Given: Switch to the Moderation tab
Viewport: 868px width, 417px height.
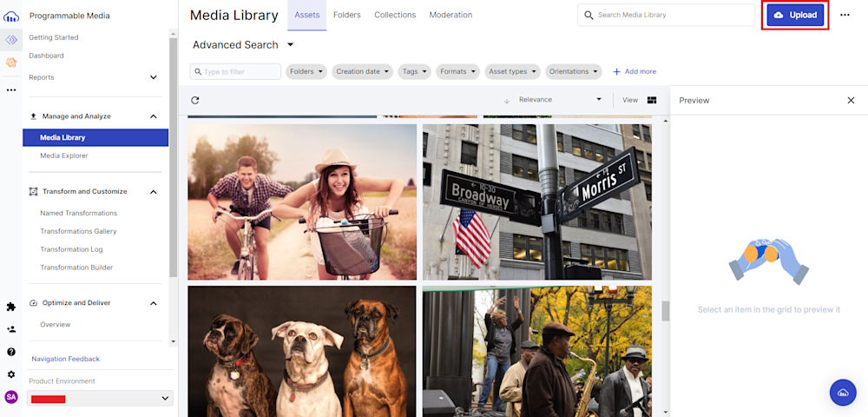Looking at the screenshot, I should (x=450, y=15).
